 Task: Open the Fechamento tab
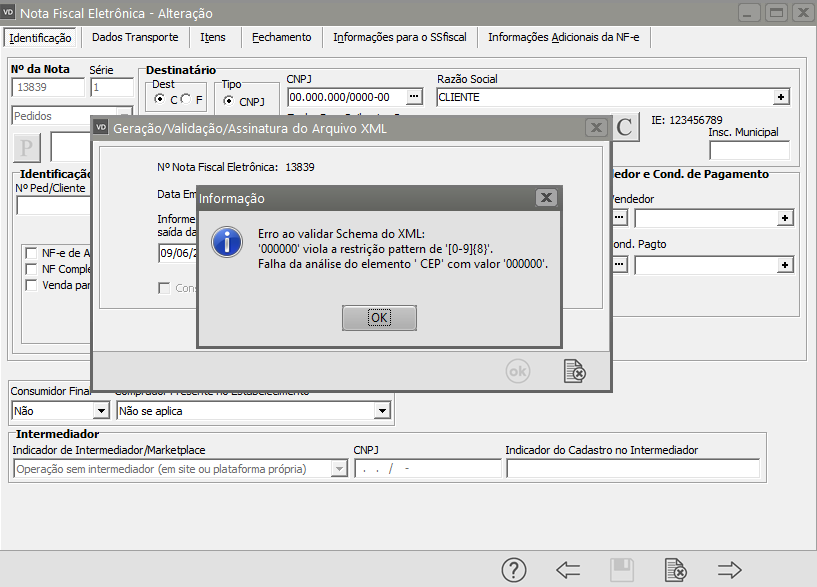tap(282, 37)
